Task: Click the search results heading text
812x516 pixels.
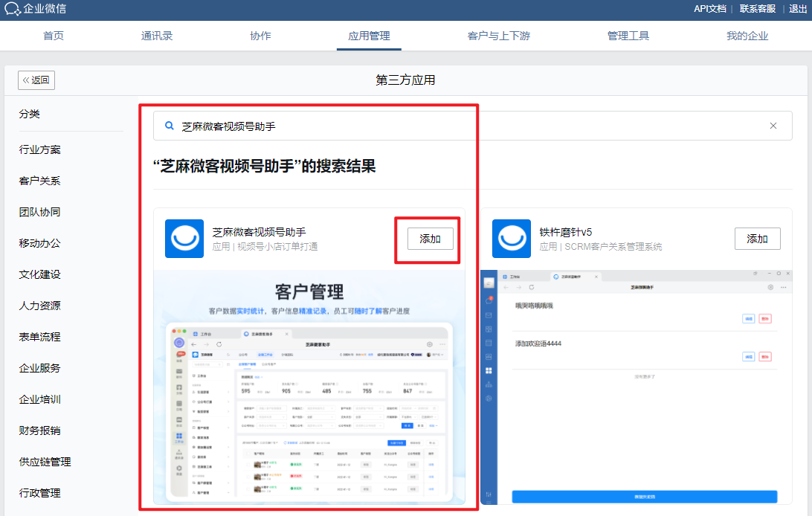Action: pyautogui.click(x=264, y=166)
